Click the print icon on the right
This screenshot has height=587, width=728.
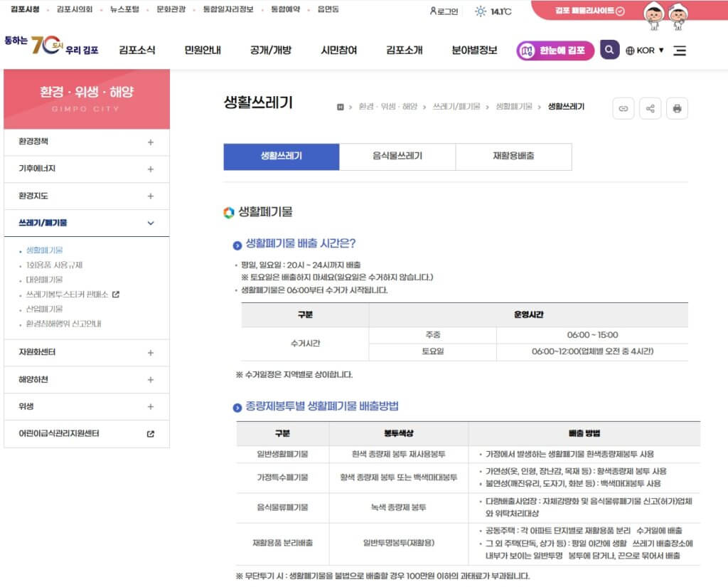[677, 108]
